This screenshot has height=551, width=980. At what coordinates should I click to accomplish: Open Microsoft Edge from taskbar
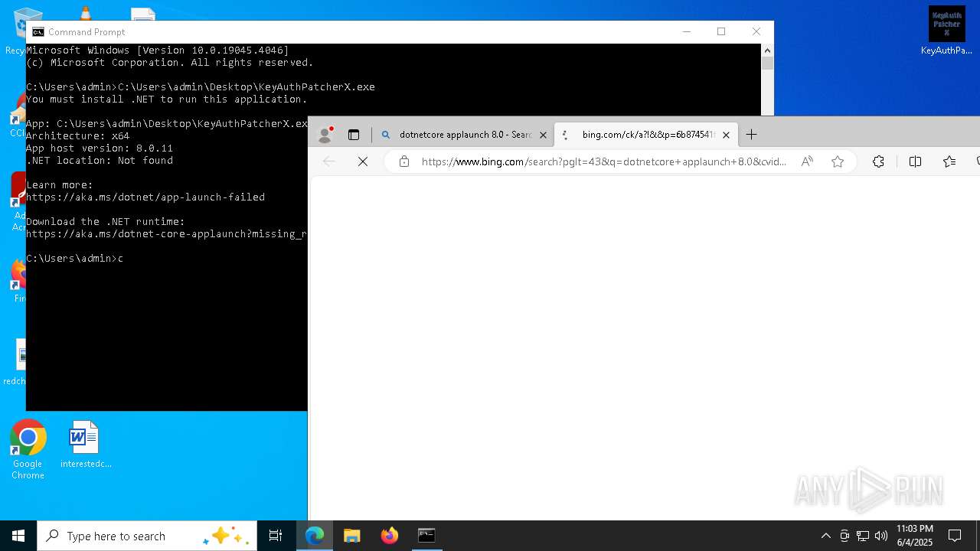coord(315,536)
